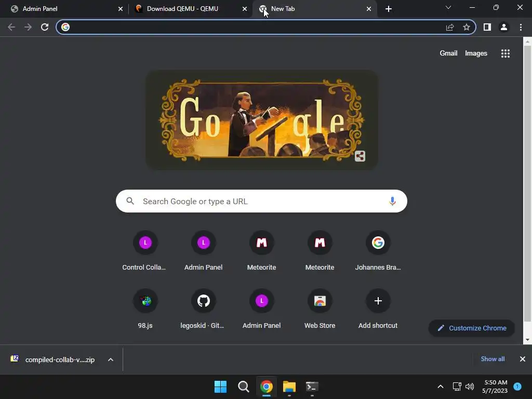This screenshot has width=532, height=399.
Task: Open the taskbar network status icon
Action: click(457, 387)
